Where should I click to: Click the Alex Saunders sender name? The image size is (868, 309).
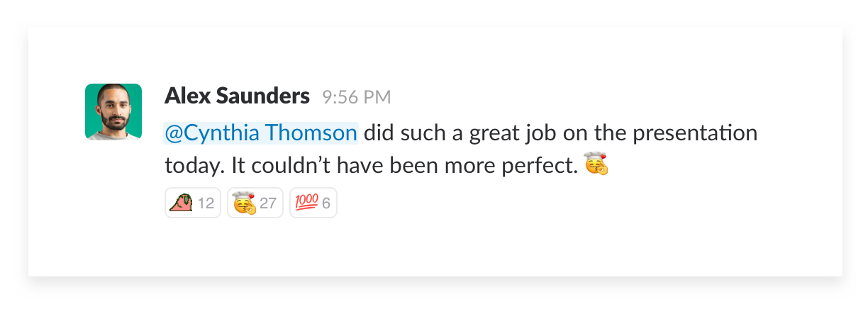237,96
